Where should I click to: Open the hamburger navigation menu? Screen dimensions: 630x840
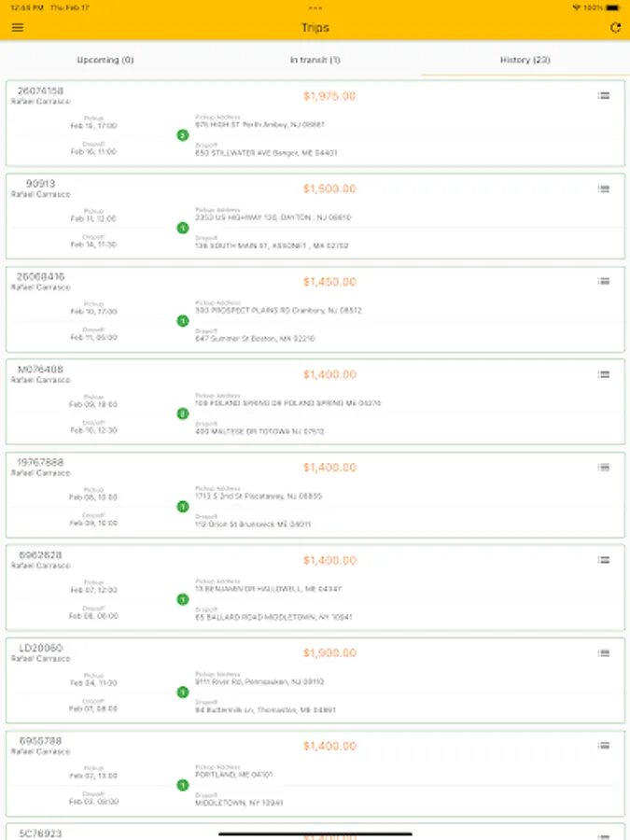pos(18,28)
